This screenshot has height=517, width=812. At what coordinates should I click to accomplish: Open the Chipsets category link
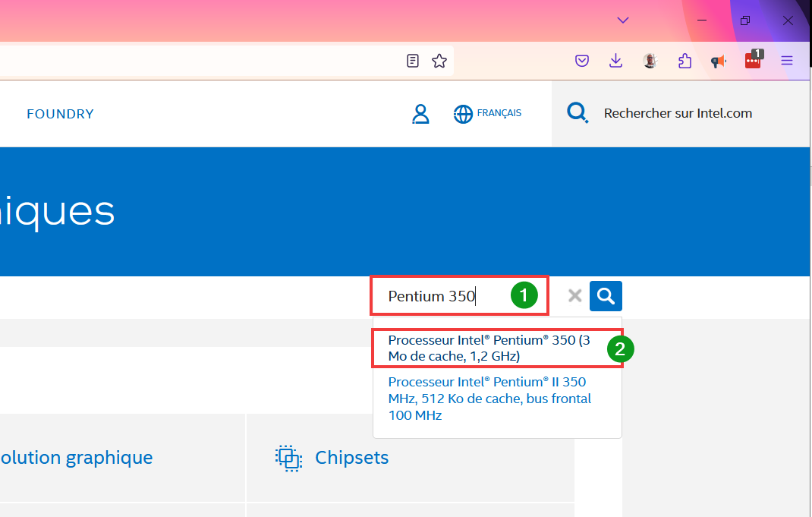(x=351, y=458)
